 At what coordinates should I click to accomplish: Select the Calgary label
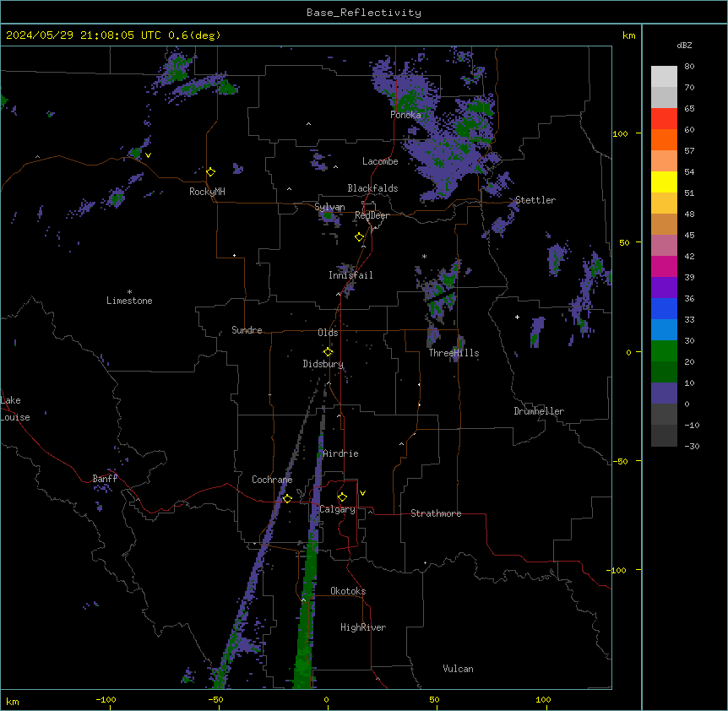[x=337, y=509]
